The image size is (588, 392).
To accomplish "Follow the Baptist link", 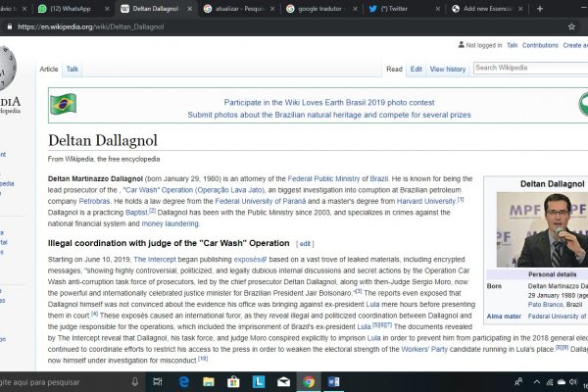I will click(136, 213).
